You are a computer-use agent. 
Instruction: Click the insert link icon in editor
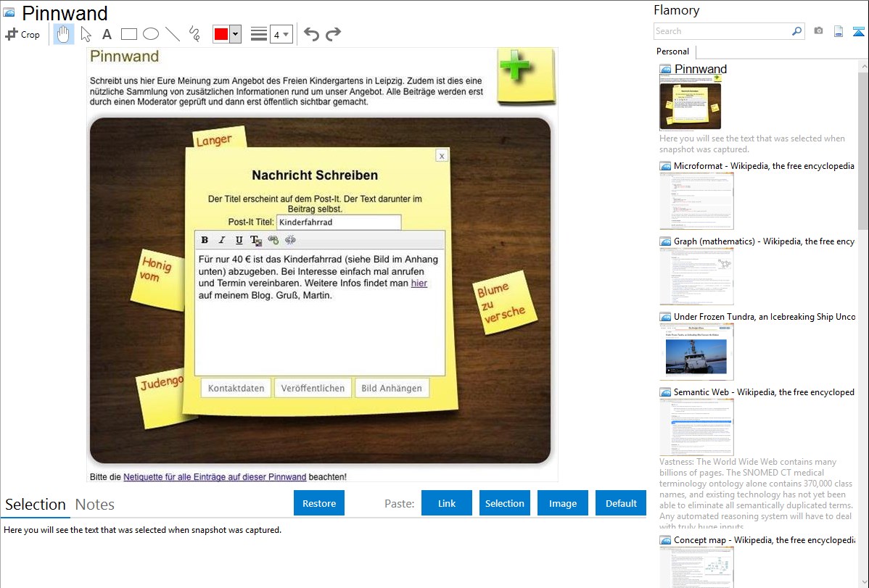coord(273,240)
